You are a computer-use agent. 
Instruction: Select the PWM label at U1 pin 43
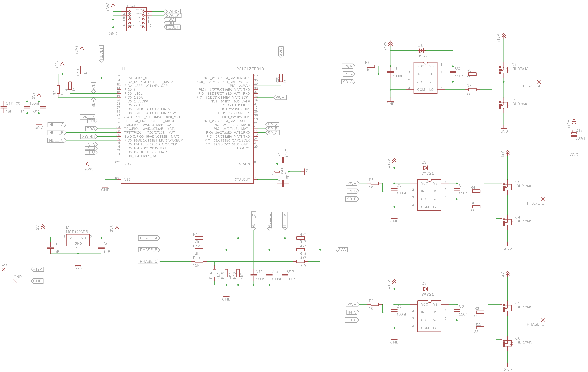tap(280, 97)
